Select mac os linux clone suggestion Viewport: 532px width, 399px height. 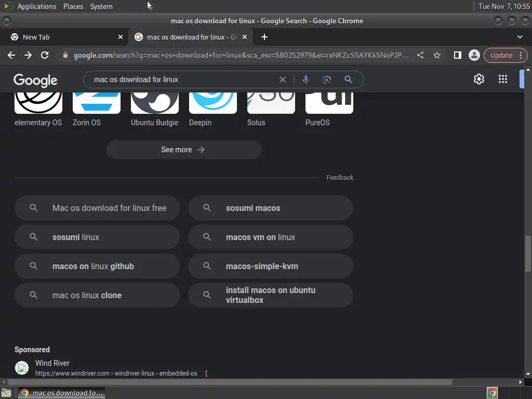point(97,295)
